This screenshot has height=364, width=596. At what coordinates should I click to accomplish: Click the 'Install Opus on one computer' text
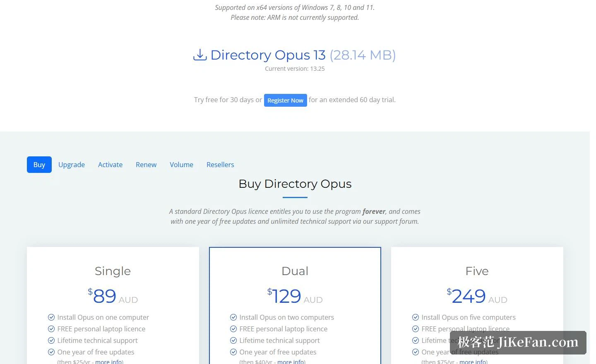[x=103, y=317]
